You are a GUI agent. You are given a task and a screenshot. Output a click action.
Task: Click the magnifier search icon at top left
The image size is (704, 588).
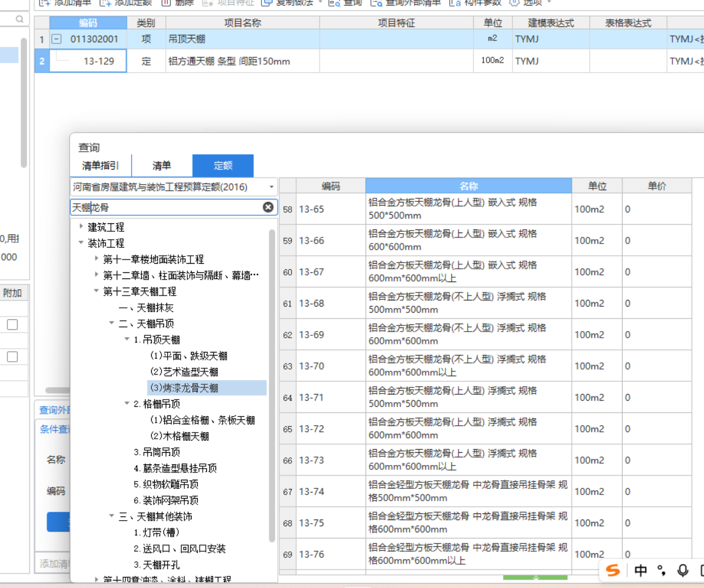tap(20, 19)
